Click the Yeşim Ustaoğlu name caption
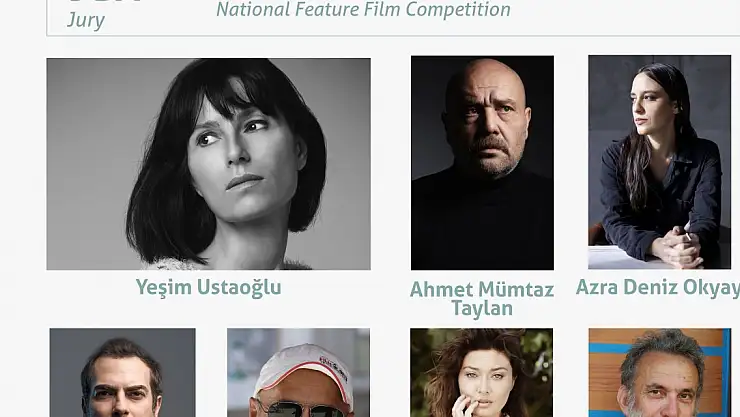This screenshot has width=740, height=417. pyautogui.click(x=208, y=287)
